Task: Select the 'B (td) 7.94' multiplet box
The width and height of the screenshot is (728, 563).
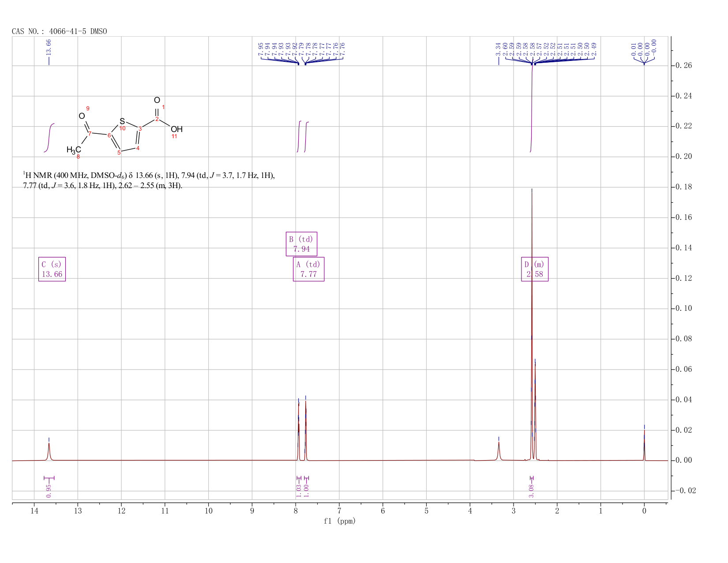Action: click(x=301, y=244)
